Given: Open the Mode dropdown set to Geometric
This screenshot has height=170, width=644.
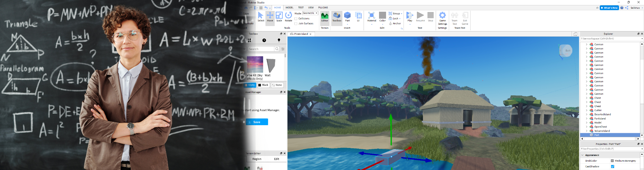Looking at the screenshot, I should 310,13.
